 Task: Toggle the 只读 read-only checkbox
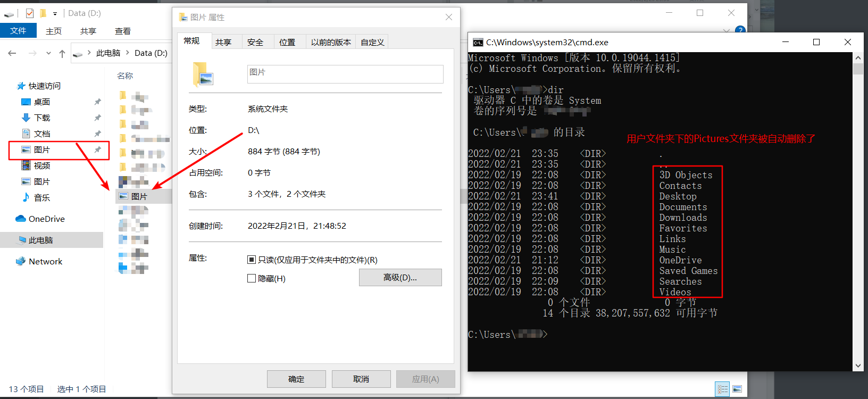pos(252,260)
